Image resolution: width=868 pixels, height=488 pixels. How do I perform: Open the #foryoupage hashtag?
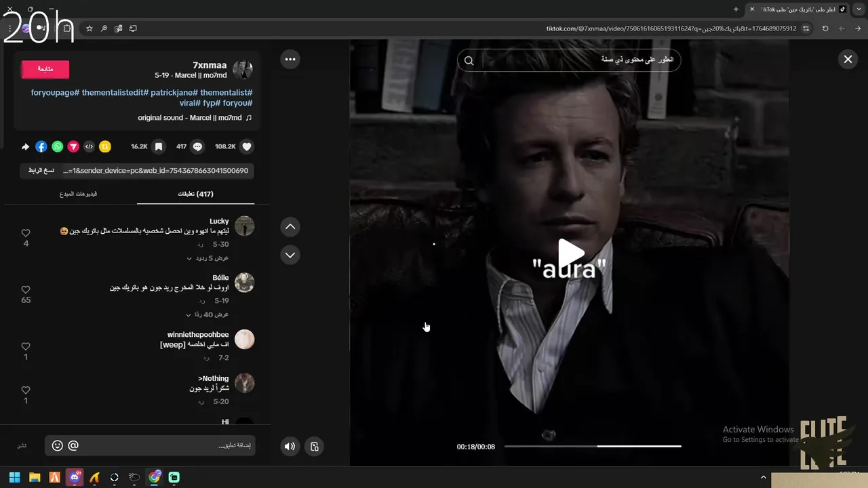(55, 92)
